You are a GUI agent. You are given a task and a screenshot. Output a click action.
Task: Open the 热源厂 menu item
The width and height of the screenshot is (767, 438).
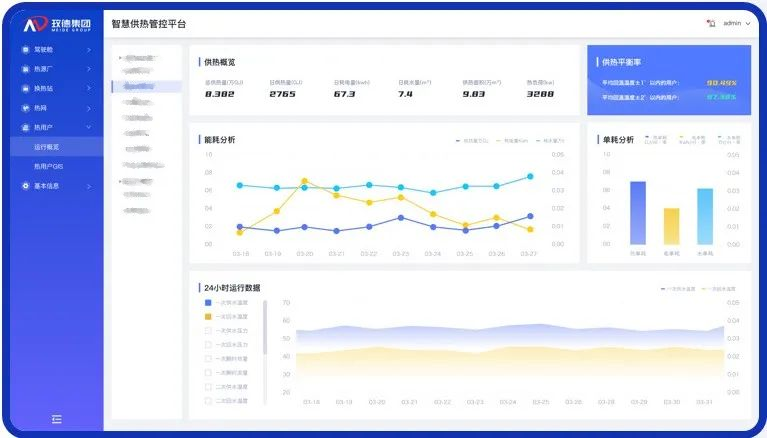point(57,69)
